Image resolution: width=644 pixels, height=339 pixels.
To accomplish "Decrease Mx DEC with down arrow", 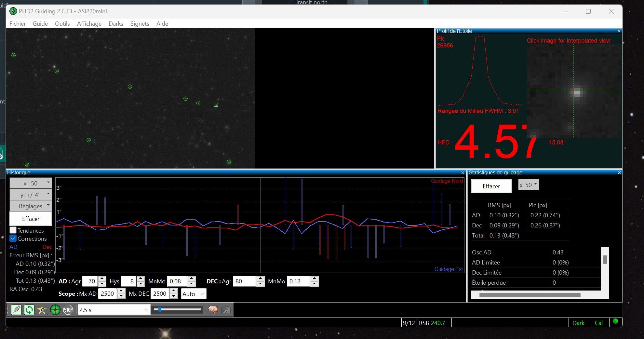I will point(174,296).
